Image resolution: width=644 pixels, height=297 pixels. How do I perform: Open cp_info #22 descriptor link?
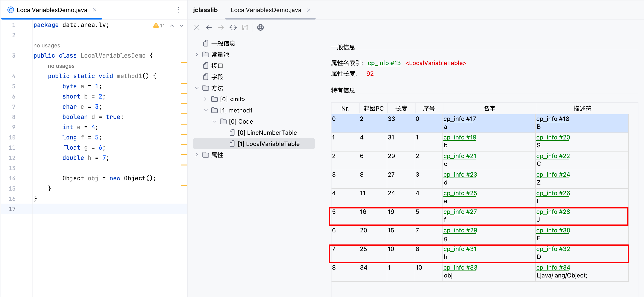553,156
